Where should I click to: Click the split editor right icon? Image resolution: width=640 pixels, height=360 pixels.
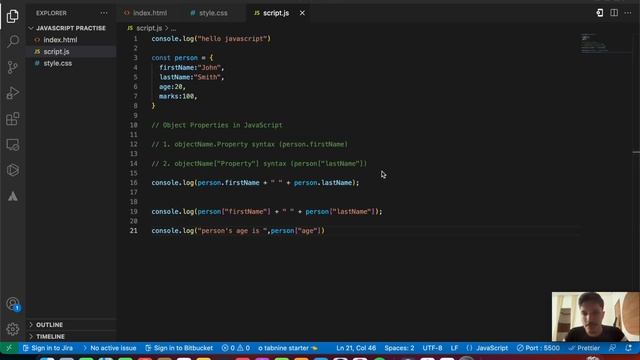point(614,13)
